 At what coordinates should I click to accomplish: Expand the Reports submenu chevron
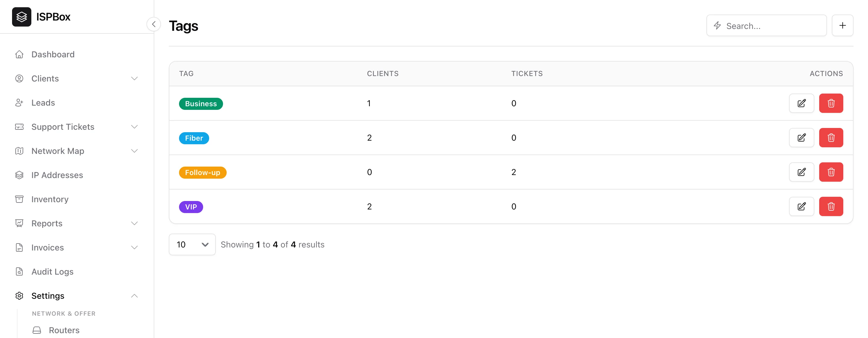pyautogui.click(x=134, y=223)
